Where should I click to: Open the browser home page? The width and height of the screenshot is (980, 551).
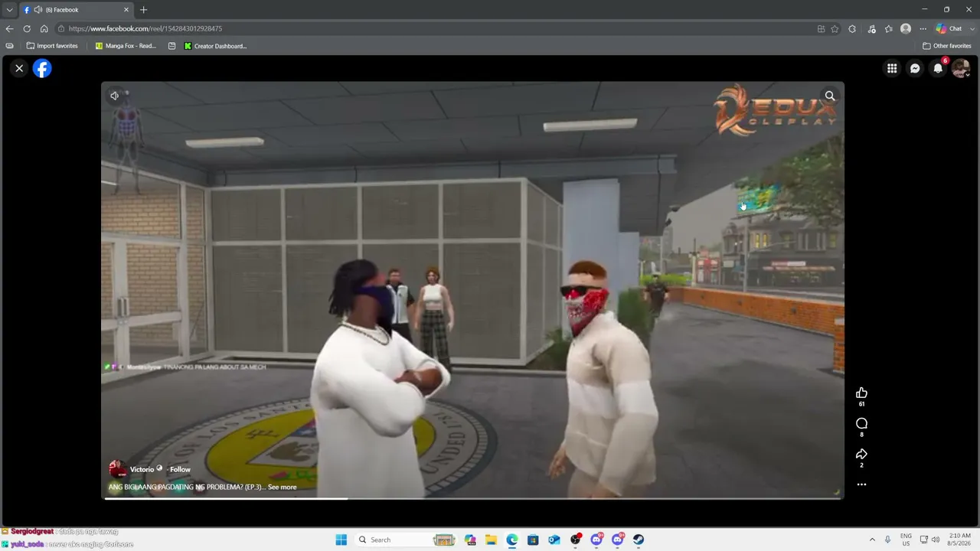tap(44, 28)
